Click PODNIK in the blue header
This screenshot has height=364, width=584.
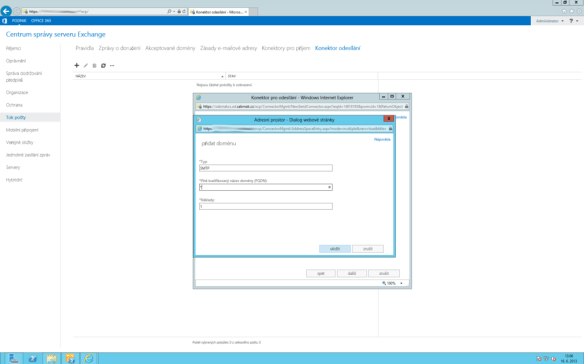[19, 21]
